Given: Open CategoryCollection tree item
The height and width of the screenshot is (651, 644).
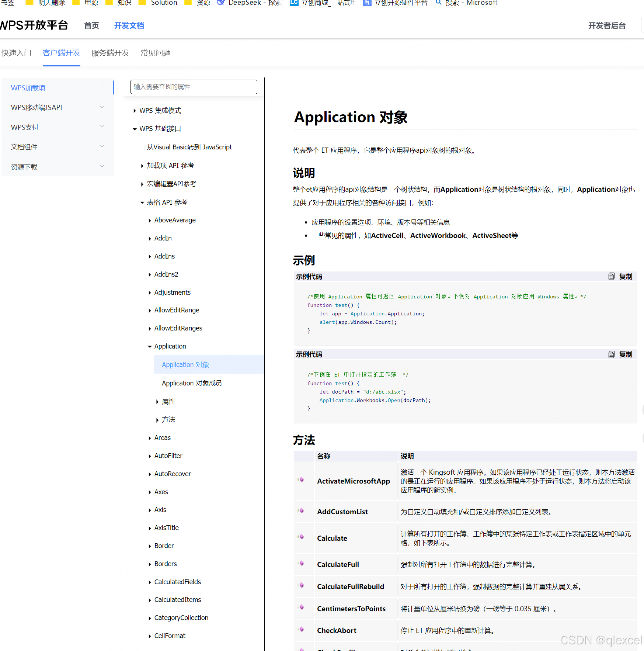Looking at the screenshot, I should (181, 617).
